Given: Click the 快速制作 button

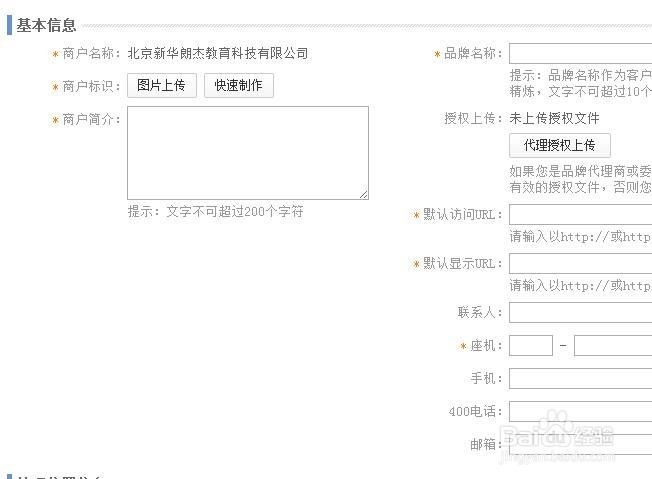Looking at the screenshot, I should point(239,86).
